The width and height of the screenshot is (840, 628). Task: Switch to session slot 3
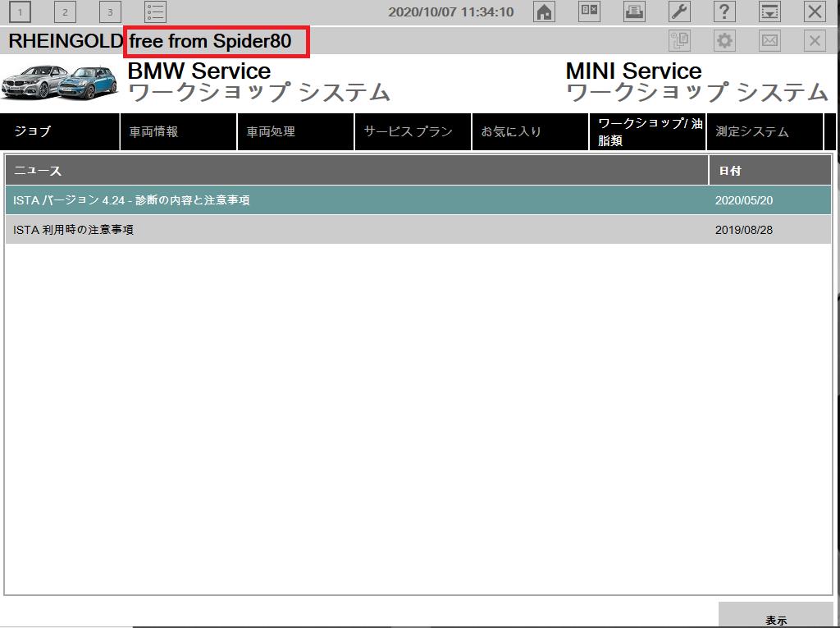[110, 11]
